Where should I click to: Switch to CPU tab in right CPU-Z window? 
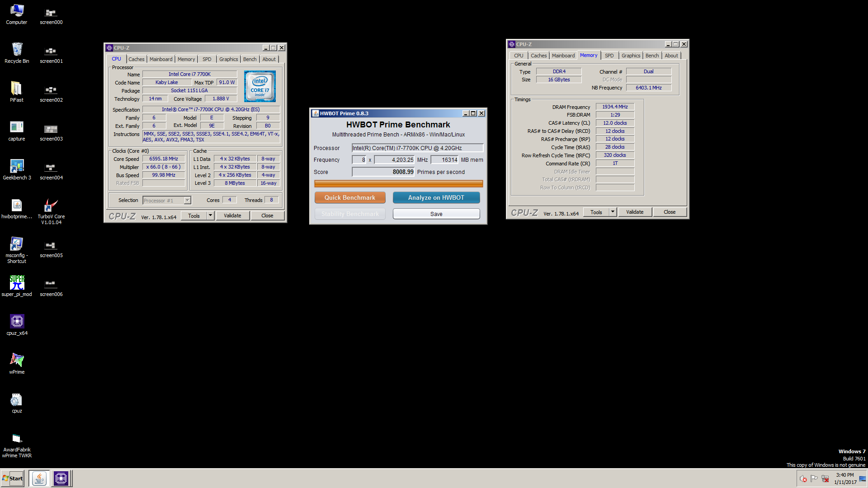click(x=519, y=56)
